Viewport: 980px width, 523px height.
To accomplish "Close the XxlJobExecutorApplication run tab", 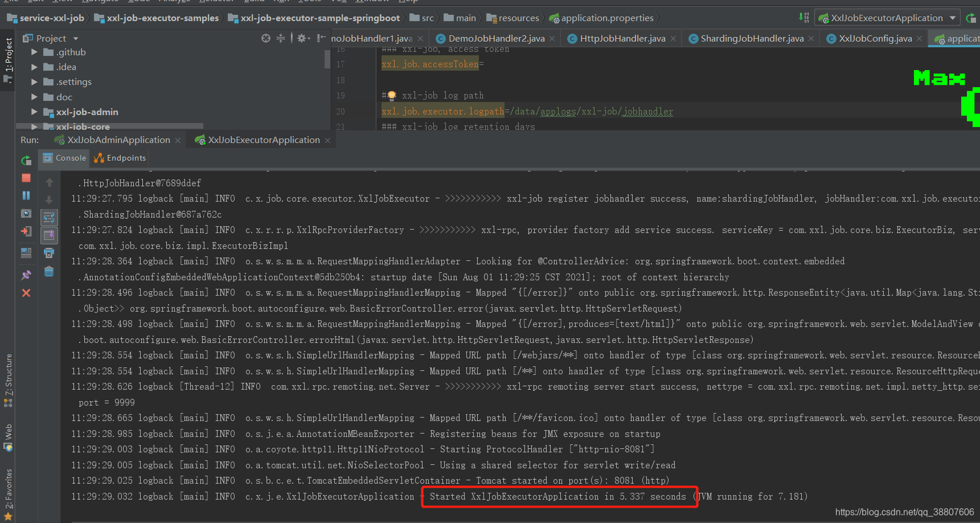I will pyautogui.click(x=327, y=141).
